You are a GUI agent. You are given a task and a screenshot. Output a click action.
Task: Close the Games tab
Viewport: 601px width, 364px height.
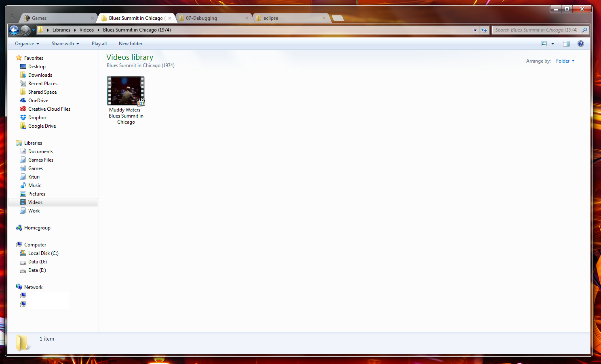click(93, 18)
